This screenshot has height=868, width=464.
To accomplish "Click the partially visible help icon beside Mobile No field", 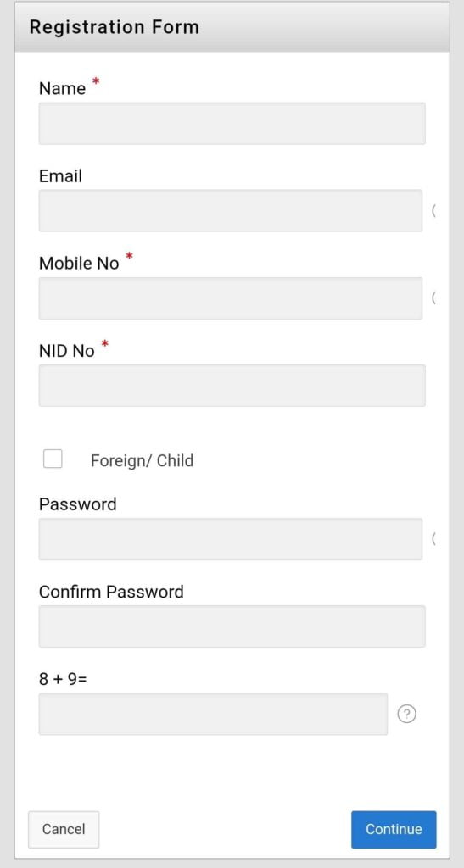I will coord(433,298).
